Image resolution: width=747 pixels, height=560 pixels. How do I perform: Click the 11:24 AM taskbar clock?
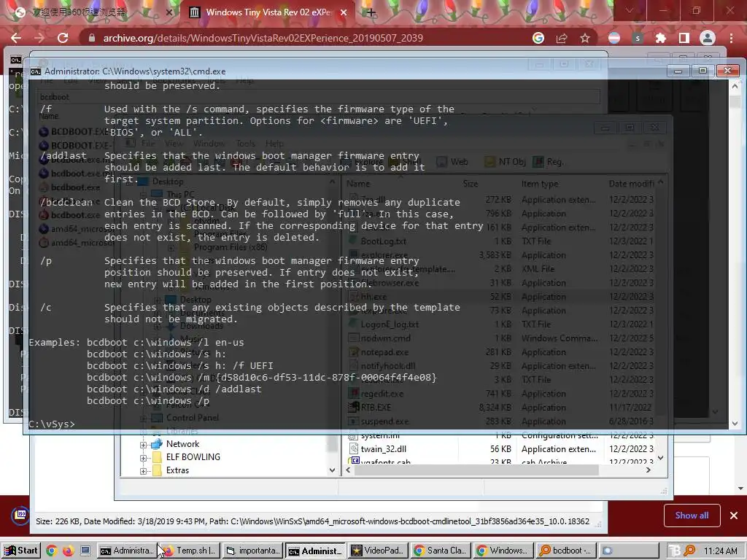point(721,551)
